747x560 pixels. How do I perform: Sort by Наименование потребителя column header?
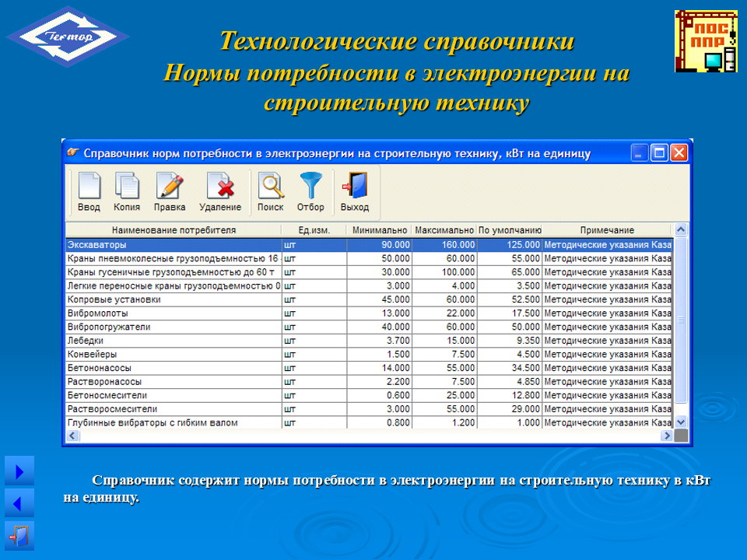click(174, 230)
